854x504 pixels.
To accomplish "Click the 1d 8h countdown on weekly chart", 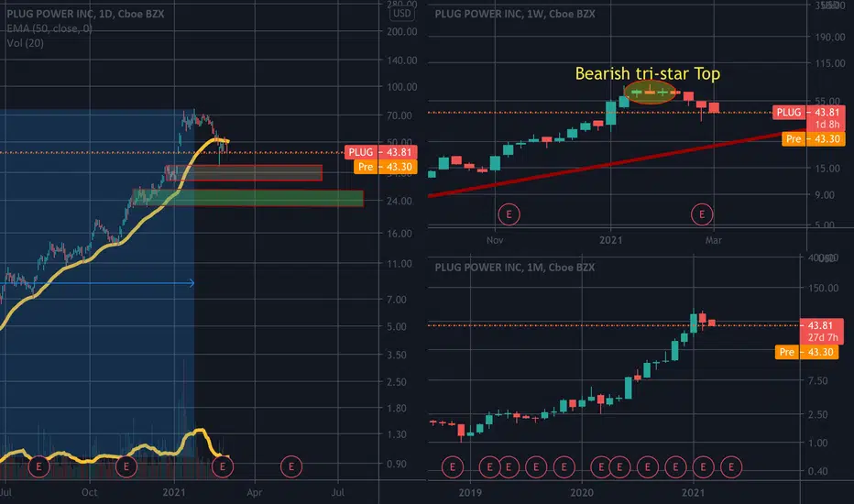I will pyautogui.click(x=827, y=125).
